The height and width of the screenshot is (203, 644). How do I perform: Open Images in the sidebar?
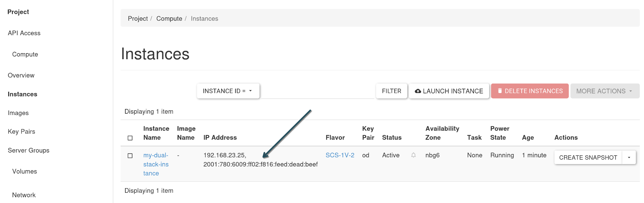pos(18,113)
